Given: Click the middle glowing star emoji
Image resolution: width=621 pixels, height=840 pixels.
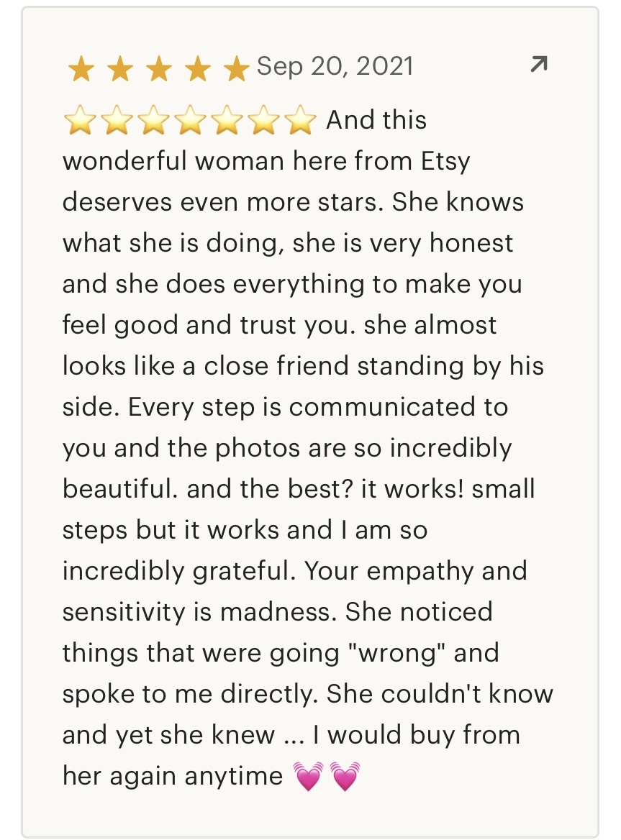Looking at the screenshot, I should click(190, 120).
